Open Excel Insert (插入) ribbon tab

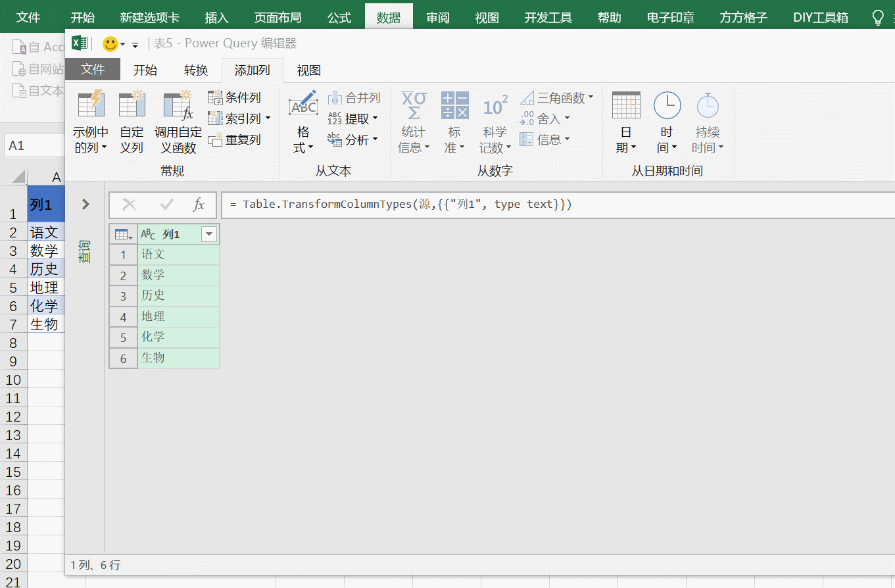(x=217, y=18)
